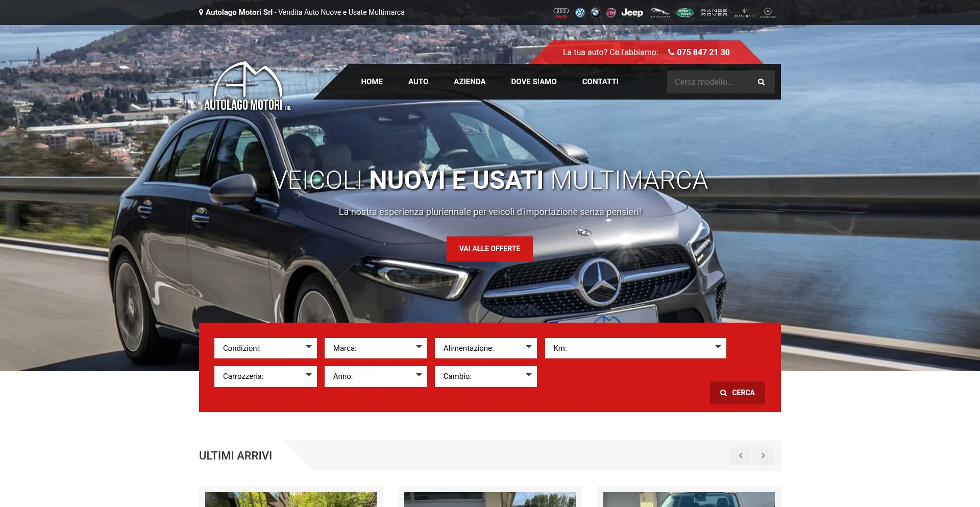Click the location pin icon beside Autolago Motori Srl

pos(201,12)
